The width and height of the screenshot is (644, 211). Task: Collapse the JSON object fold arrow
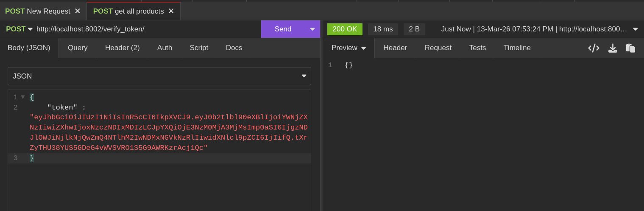coord(23,97)
